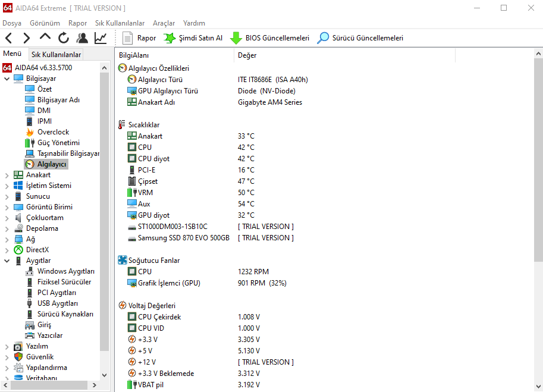This screenshot has width=543, height=392.
Task: Select Özet in the tree
Action: [45, 89]
